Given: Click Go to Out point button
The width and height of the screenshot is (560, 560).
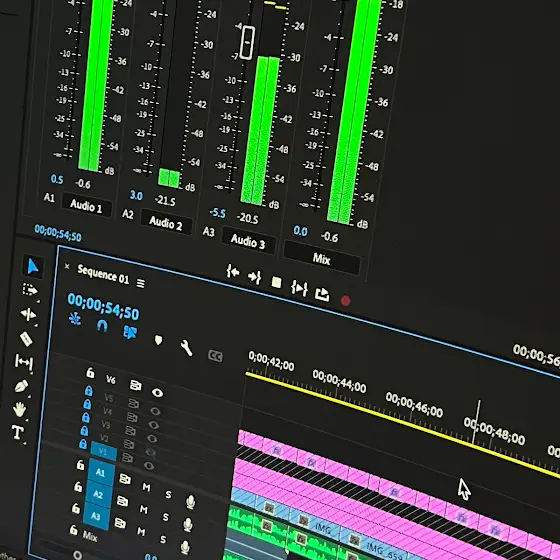Looking at the screenshot, I should coord(254,277).
